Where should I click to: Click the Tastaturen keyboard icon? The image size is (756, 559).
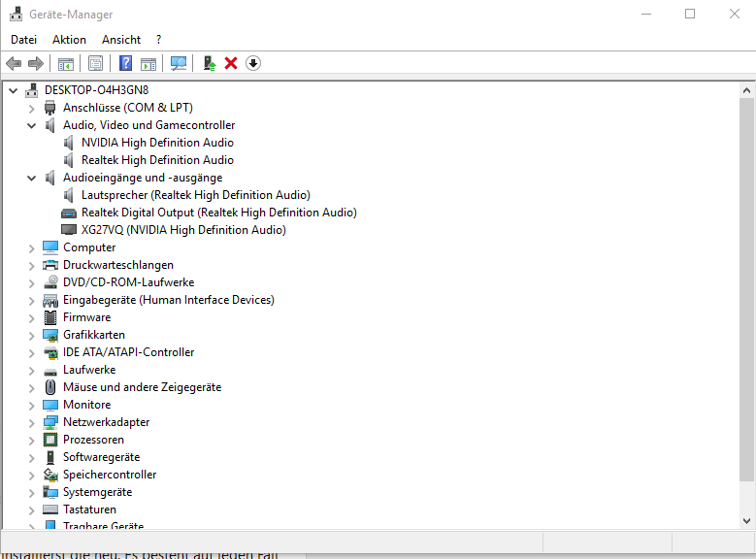[x=50, y=510]
